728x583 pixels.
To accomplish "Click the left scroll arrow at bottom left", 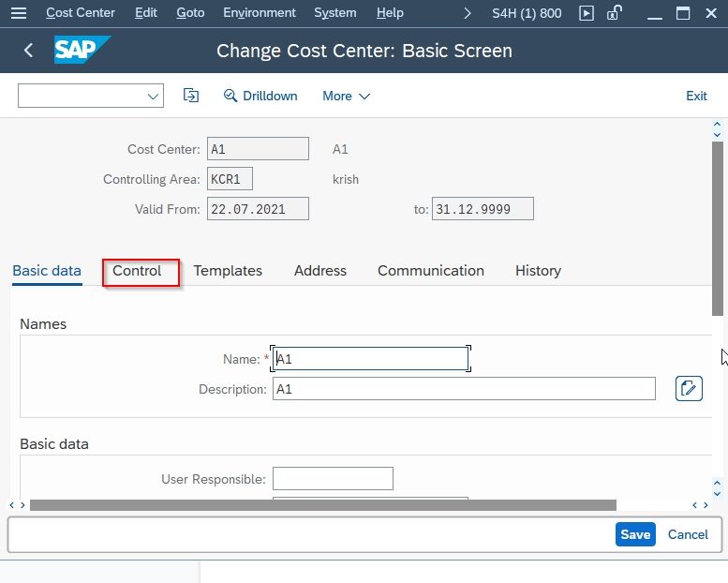I will pyautogui.click(x=11, y=505).
